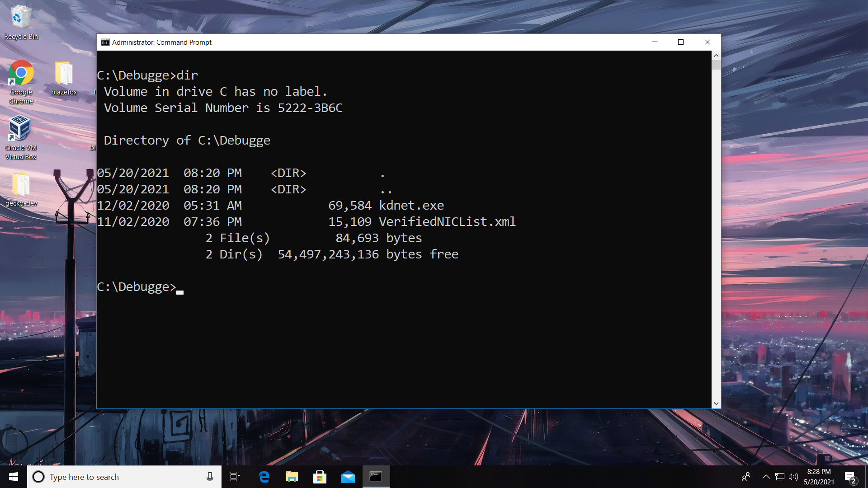Click the microphone icon in the search box
This screenshot has height=488, width=868.
click(x=210, y=477)
